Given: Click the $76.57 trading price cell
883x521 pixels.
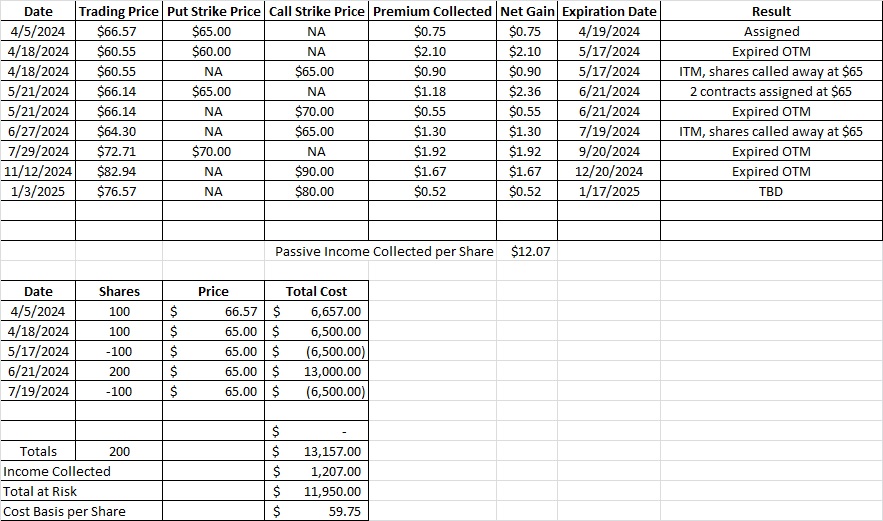Looking at the screenshot, I should tap(119, 192).
